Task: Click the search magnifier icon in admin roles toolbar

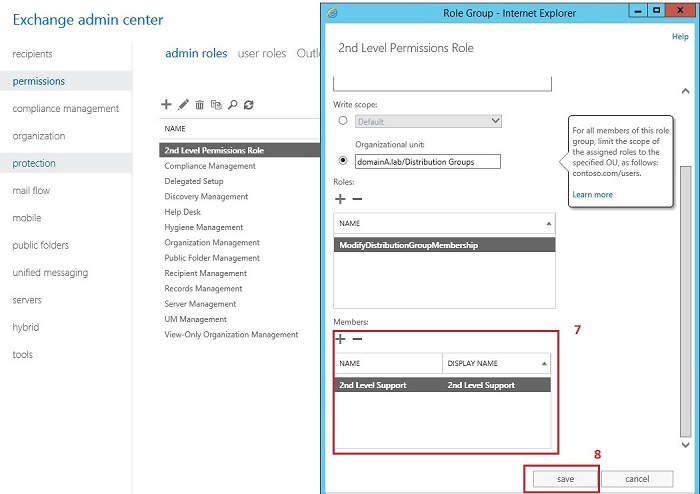Action: click(x=233, y=105)
